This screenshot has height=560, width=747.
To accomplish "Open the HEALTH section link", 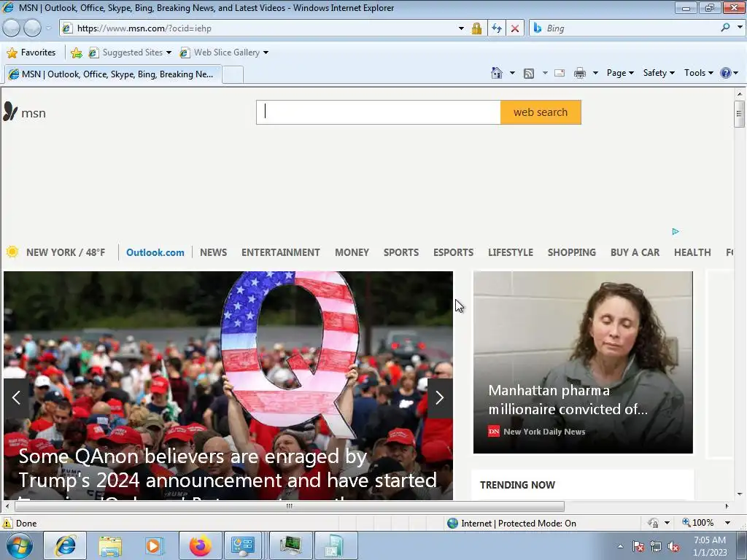I will coord(692,252).
